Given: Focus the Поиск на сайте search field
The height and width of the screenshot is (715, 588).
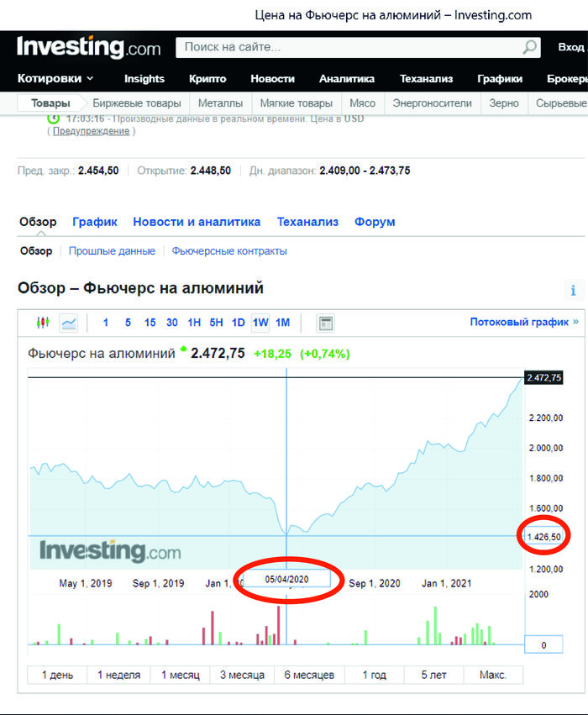Looking at the screenshot, I should point(349,48).
